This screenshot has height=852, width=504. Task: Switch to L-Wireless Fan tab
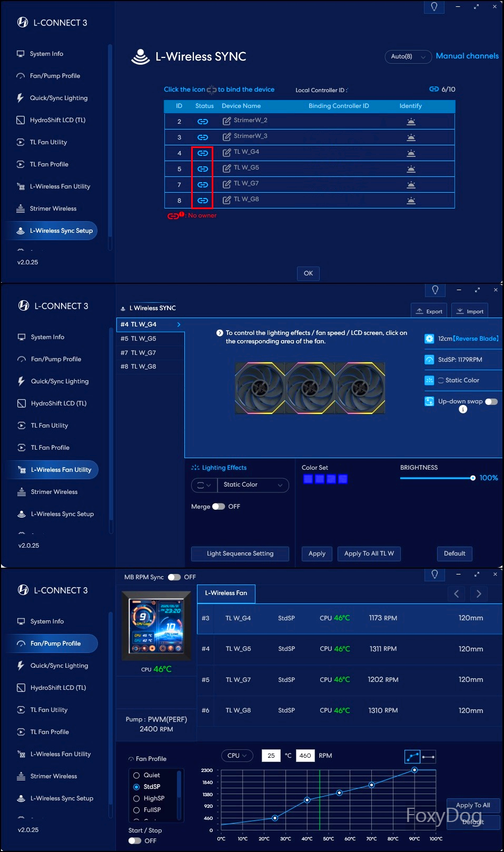tap(226, 593)
